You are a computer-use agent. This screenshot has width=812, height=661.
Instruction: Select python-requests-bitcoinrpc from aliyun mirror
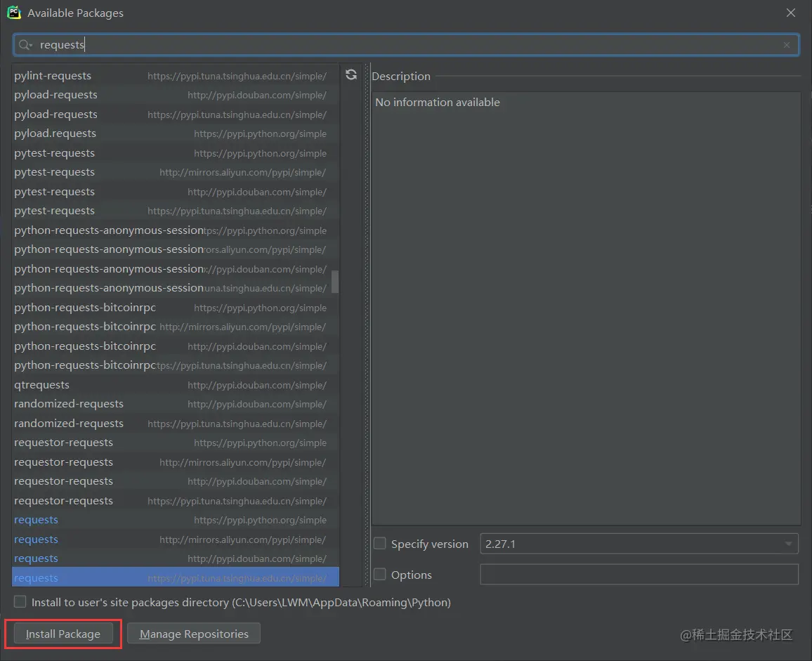pyautogui.click(x=176, y=327)
